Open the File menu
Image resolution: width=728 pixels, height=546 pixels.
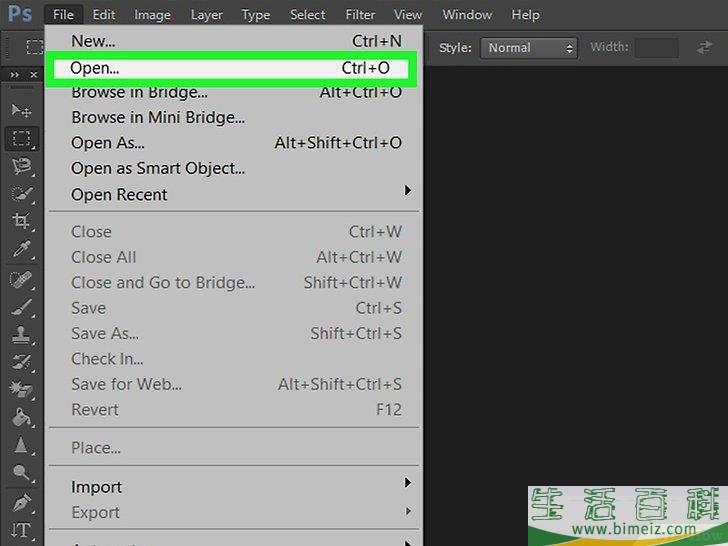63,15
